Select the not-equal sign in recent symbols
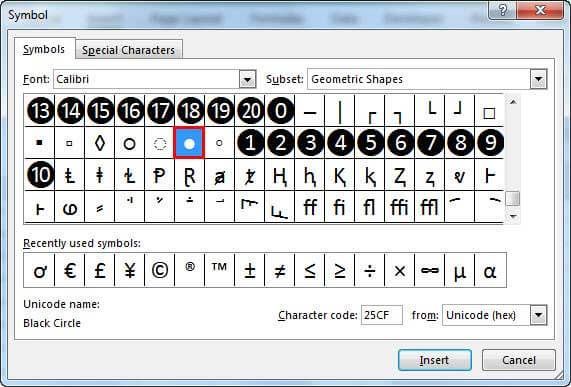Image resolution: width=571 pixels, height=387 pixels. coord(280,270)
